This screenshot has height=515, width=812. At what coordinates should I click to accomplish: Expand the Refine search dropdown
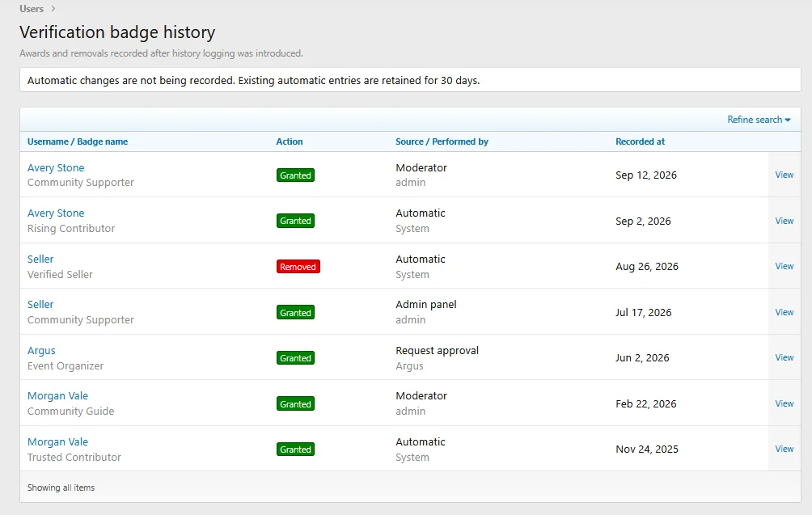[x=759, y=120]
